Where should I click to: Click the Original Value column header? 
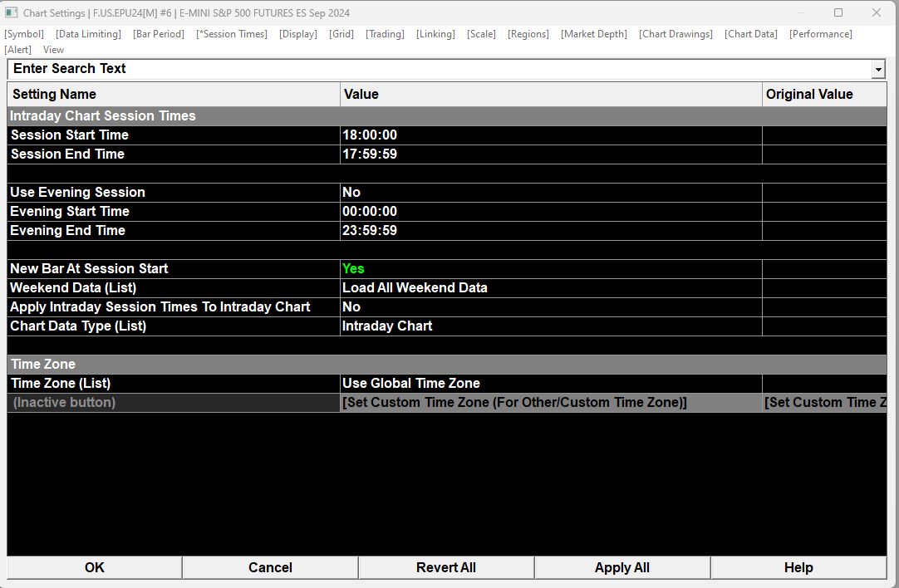[824, 94]
